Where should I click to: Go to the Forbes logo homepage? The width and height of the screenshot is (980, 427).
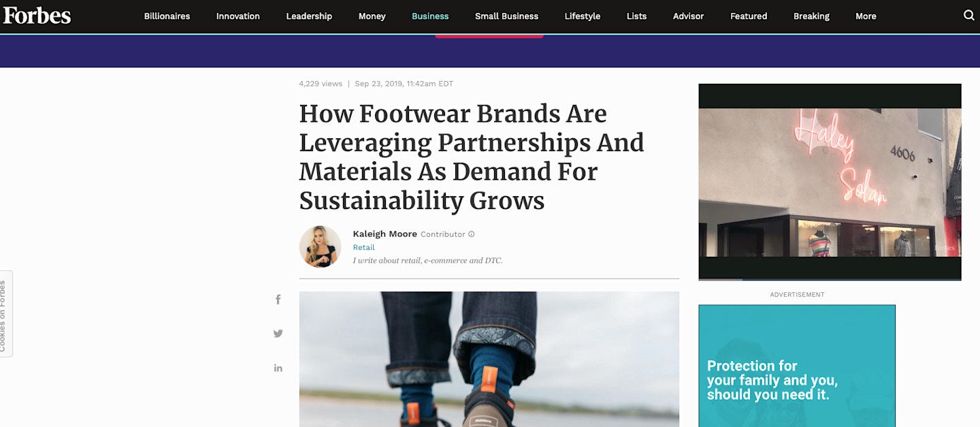37,16
